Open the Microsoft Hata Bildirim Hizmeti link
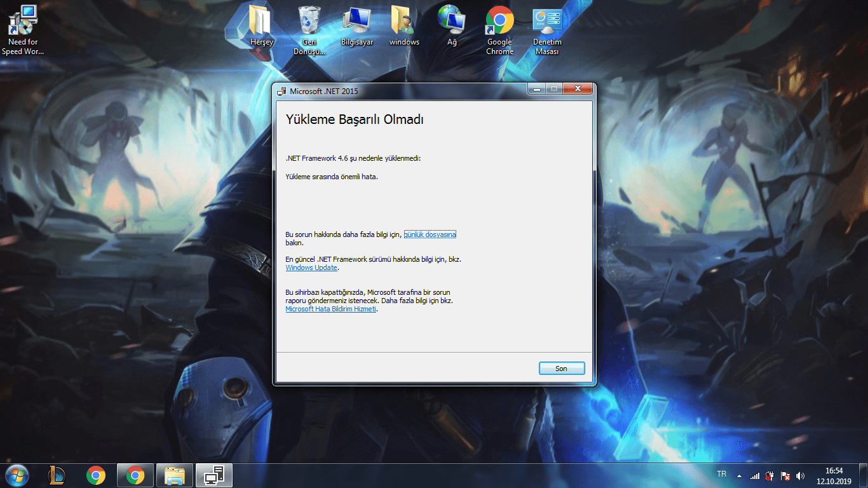 (331, 309)
